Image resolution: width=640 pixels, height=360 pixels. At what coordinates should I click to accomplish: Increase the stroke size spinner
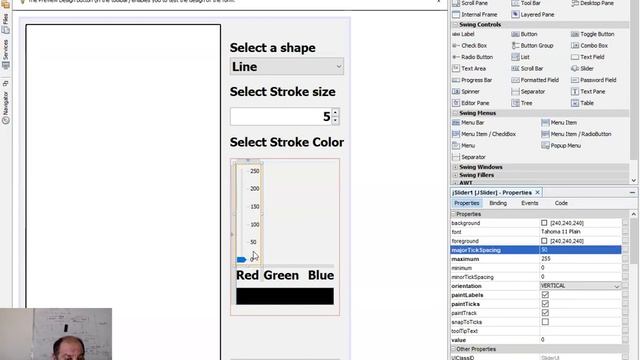[335, 113]
